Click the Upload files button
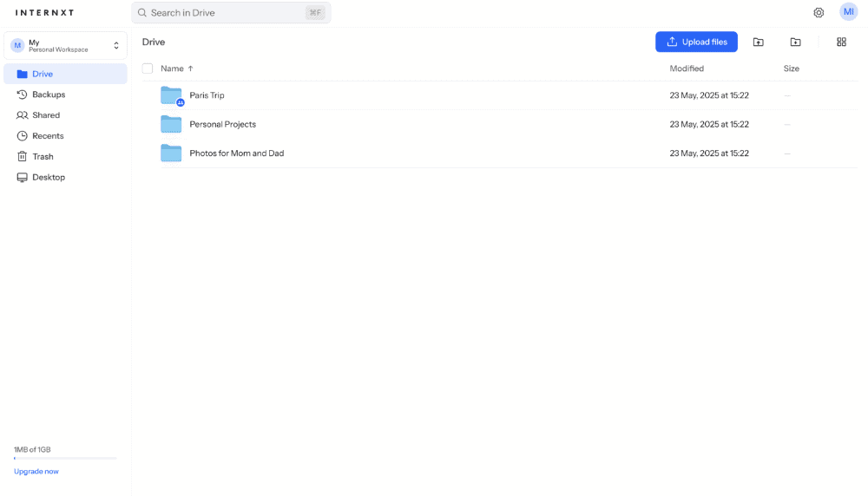This screenshot has width=868, height=496. click(x=696, y=42)
